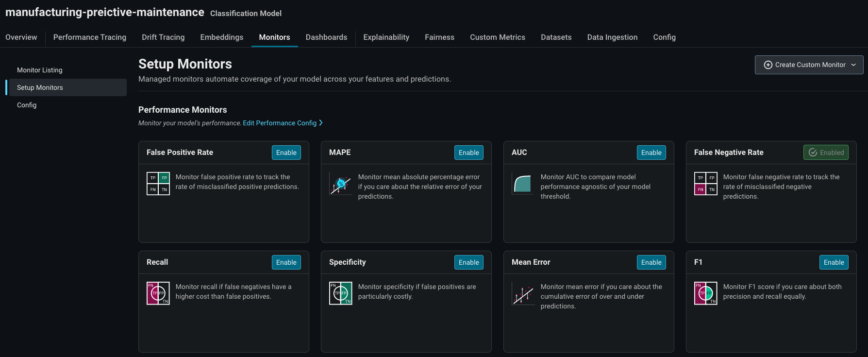The image size is (868, 357).
Task: Click the False Positive Rate confusion matrix icon
Action: tap(158, 184)
